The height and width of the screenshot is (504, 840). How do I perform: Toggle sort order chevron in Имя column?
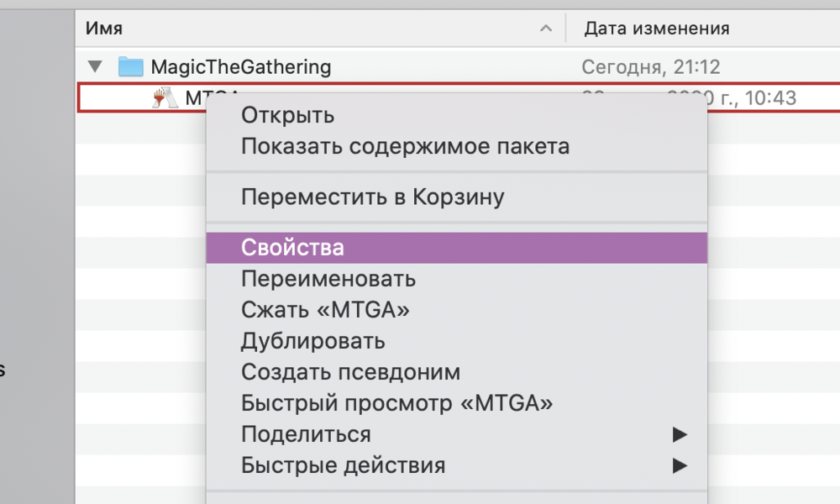coord(546,29)
